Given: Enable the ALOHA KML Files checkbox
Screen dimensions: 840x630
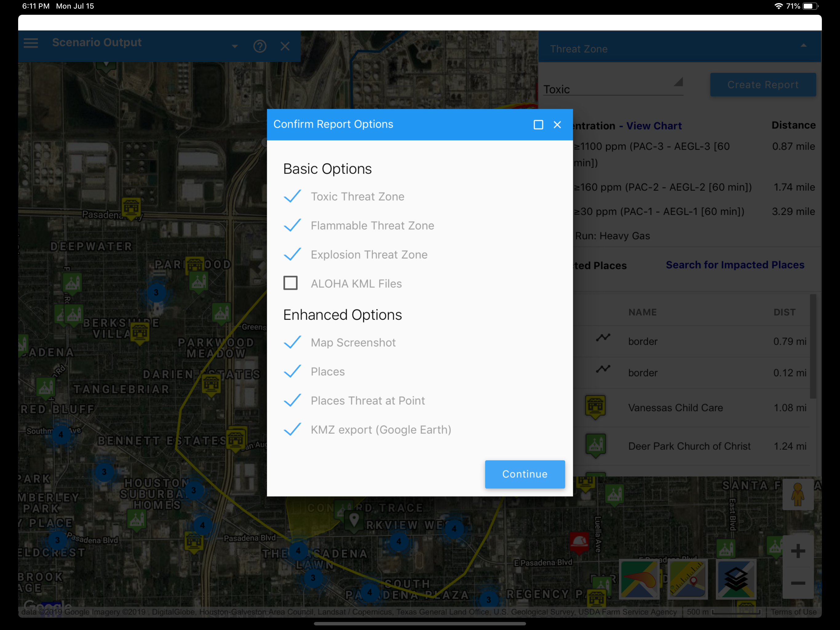Looking at the screenshot, I should [x=291, y=283].
